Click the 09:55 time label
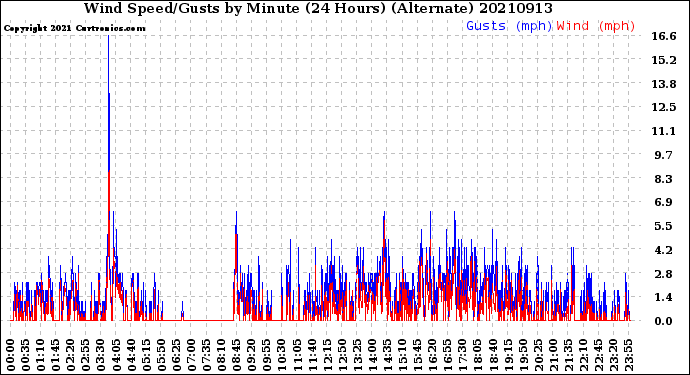Viewport: 690px width, 375px height. pos(267,355)
